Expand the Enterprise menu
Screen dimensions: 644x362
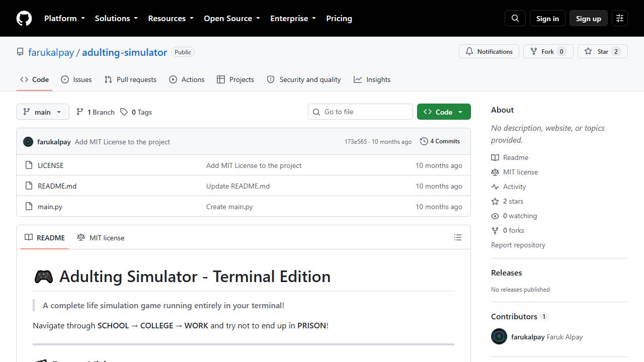pyautogui.click(x=293, y=18)
